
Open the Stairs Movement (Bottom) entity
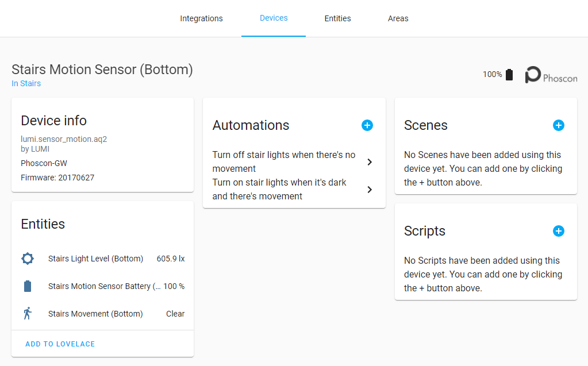pos(95,314)
